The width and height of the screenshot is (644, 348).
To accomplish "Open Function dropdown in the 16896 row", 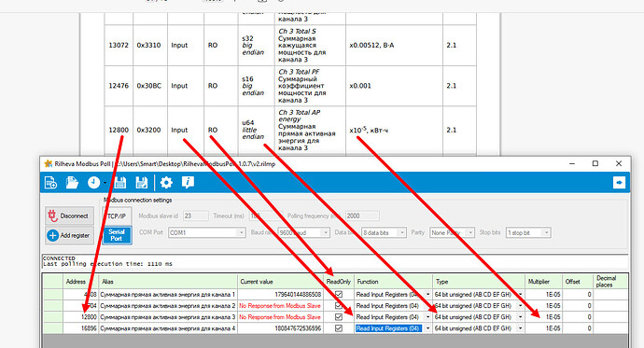I will (x=427, y=328).
